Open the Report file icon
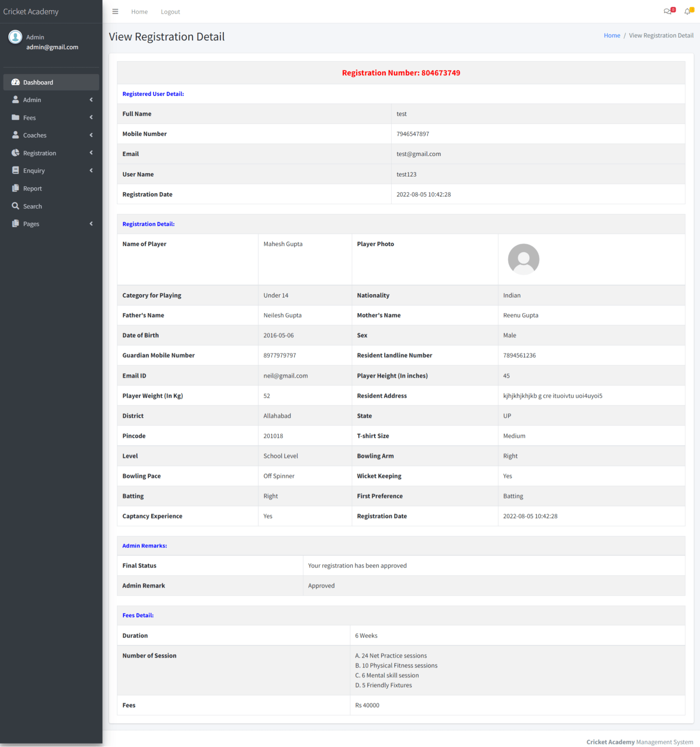Screen dimensions: 700x747 coord(16,188)
